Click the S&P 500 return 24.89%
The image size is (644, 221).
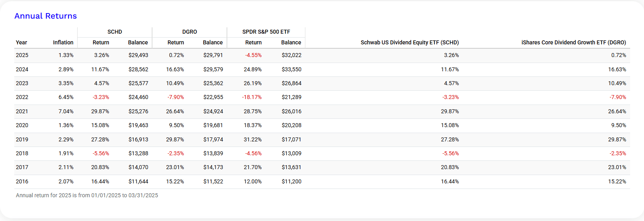[x=253, y=69]
